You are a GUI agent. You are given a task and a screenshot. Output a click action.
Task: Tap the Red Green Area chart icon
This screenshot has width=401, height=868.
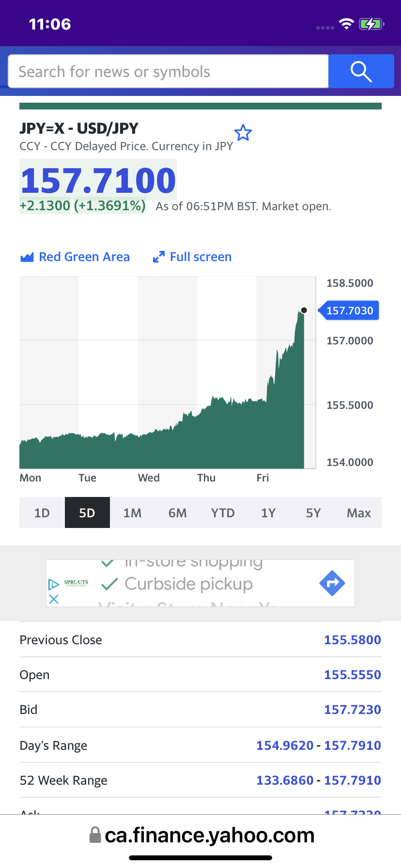pos(27,257)
